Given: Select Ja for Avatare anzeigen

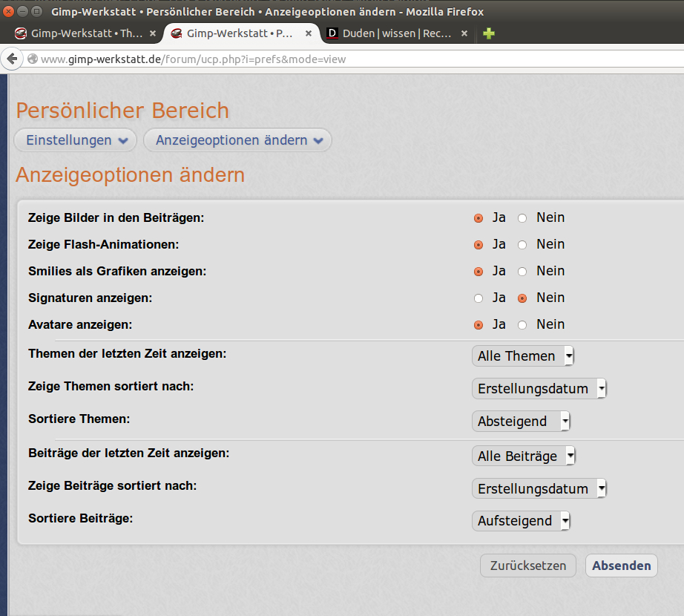Looking at the screenshot, I should [478, 325].
